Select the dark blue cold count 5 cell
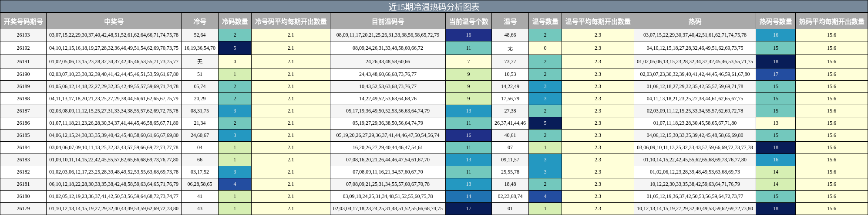 235,48
